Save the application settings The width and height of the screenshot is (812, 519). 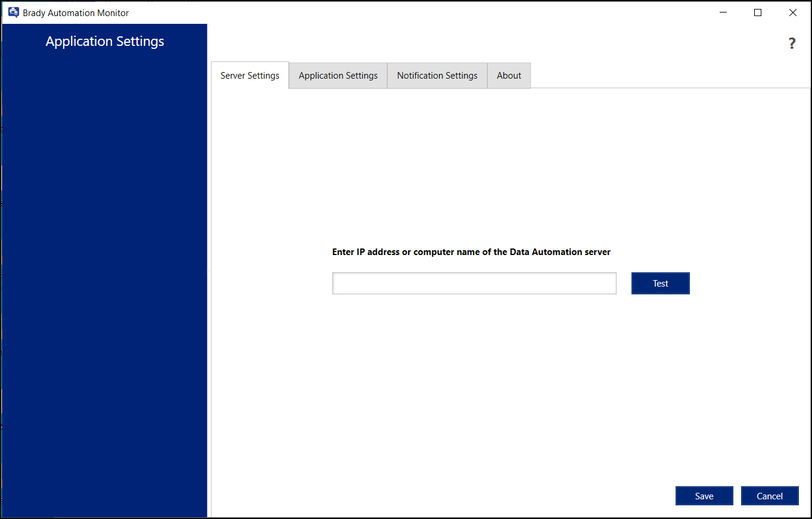point(704,496)
